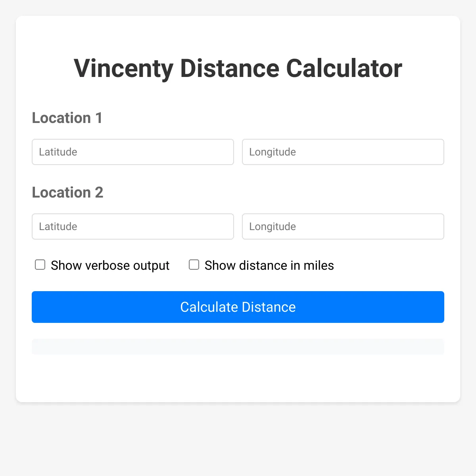The image size is (476, 476).
Task: Select the Longitude field for Location 1
Action: pos(343,152)
